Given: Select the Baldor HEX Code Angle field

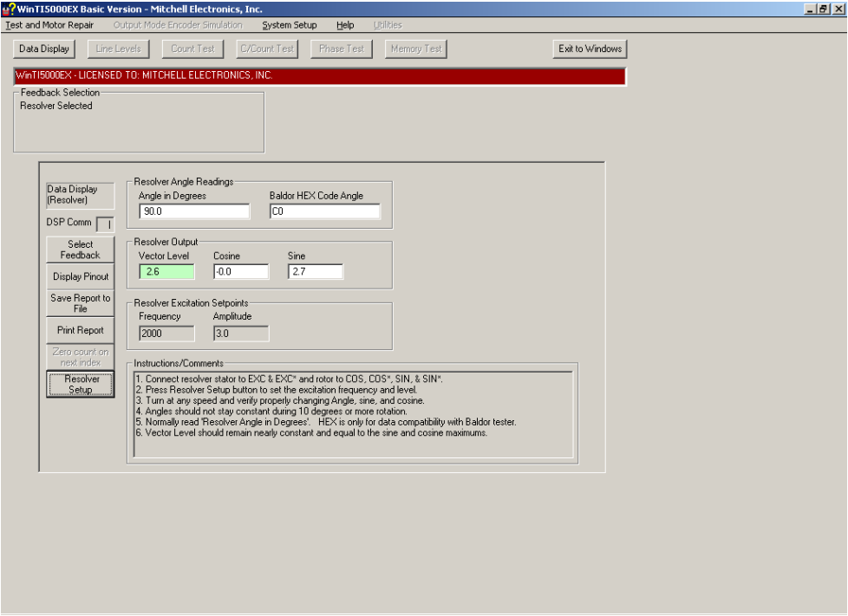Looking at the screenshot, I should click(x=324, y=211).
